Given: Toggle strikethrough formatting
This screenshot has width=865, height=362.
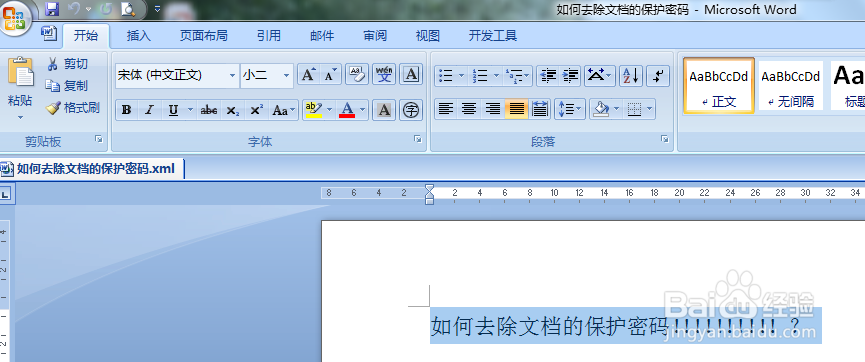Looking at the screenshot, I should (209, 110).
